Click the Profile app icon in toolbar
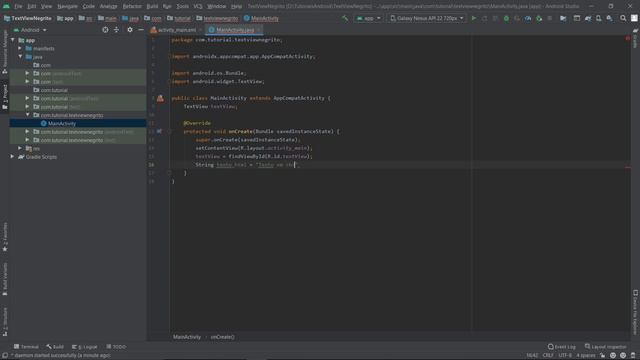Image resolution: width=640 pixels, height=360 pixels. [x=528, y=18]
